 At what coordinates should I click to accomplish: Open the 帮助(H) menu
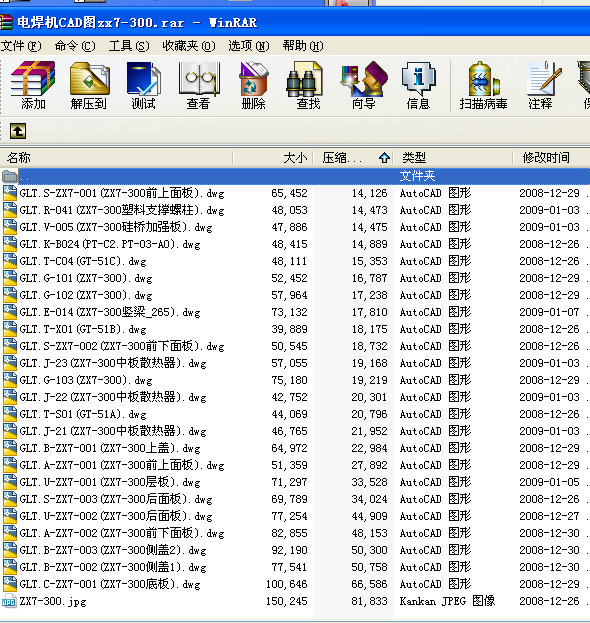pos(303,46)
